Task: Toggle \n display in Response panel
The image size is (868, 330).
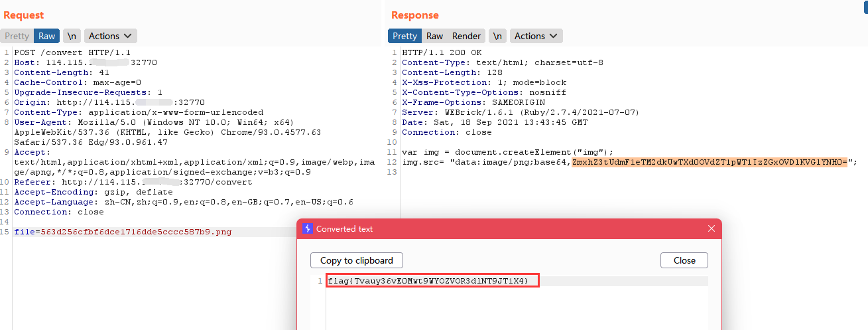Action: (497, 36)
